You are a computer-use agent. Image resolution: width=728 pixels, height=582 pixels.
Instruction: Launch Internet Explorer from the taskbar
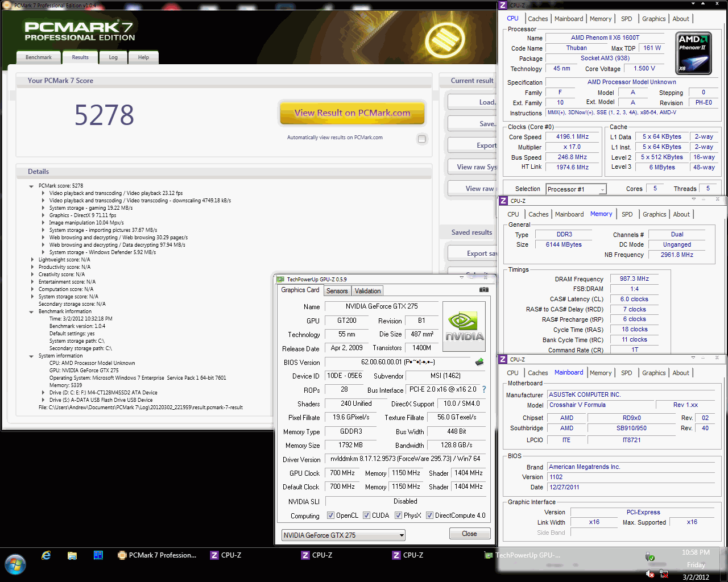pyautogui.click(x=46, y=555)
